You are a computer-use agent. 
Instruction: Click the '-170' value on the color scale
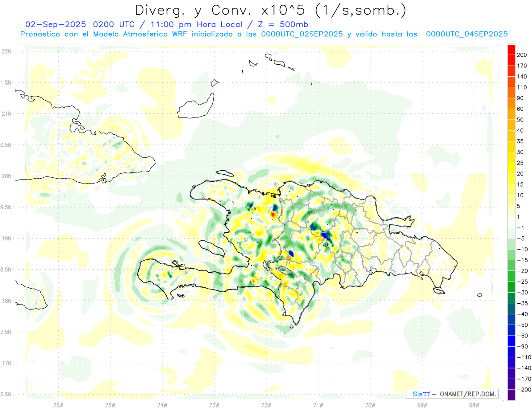pyautogui.click(x=524, y=379)
